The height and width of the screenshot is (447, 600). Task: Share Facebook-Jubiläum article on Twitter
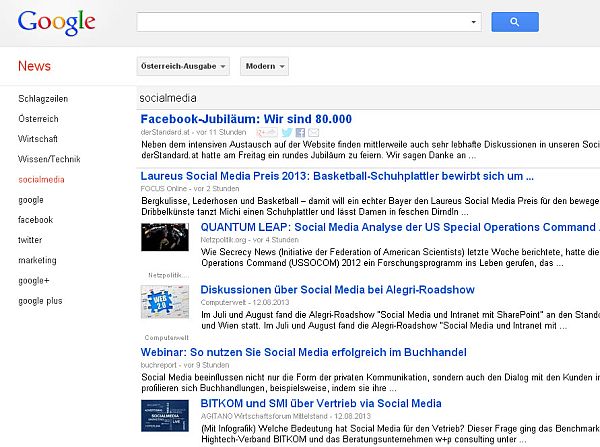tap(286, 132)
